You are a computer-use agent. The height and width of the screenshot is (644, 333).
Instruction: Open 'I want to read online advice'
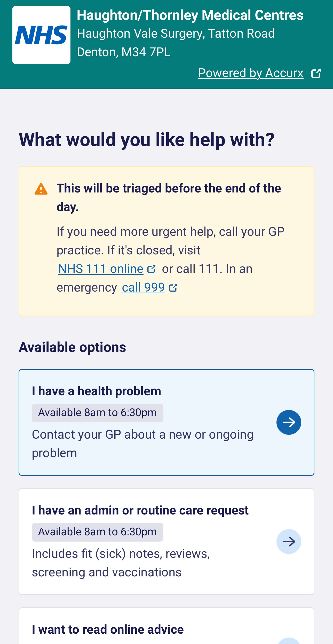point(108,630)
